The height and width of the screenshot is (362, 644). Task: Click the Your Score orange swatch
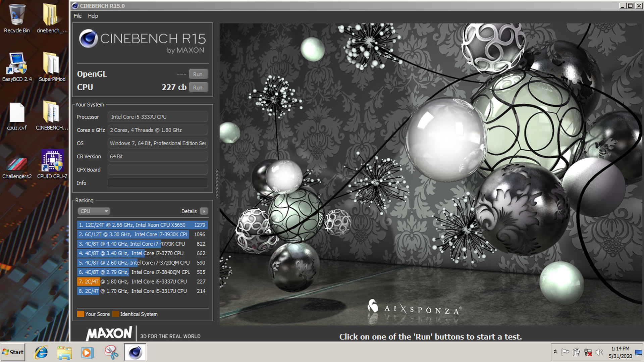coord(80,314)
